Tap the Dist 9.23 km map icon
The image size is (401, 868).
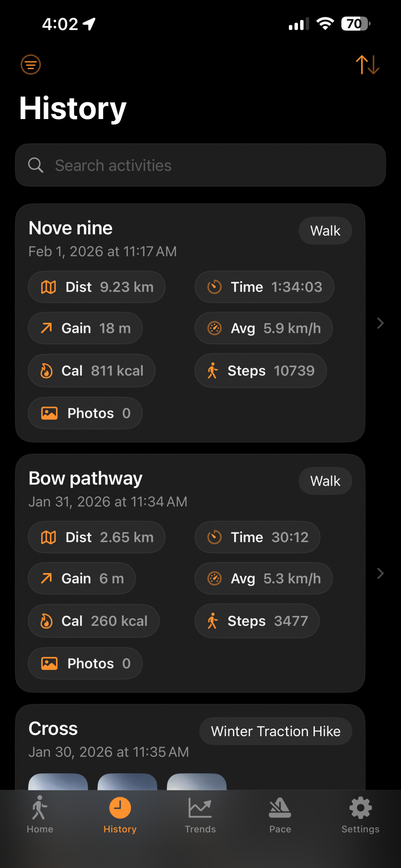pyautogui.click(x=48, y=287)
